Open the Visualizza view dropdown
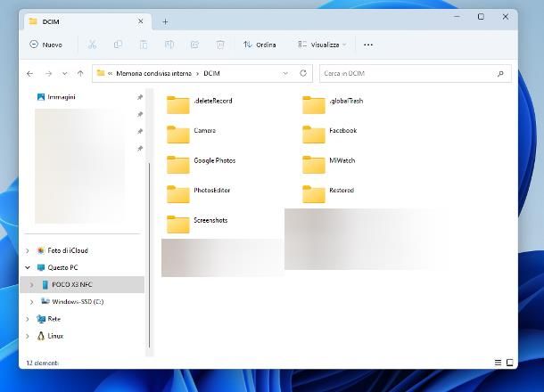 [322, 45]
